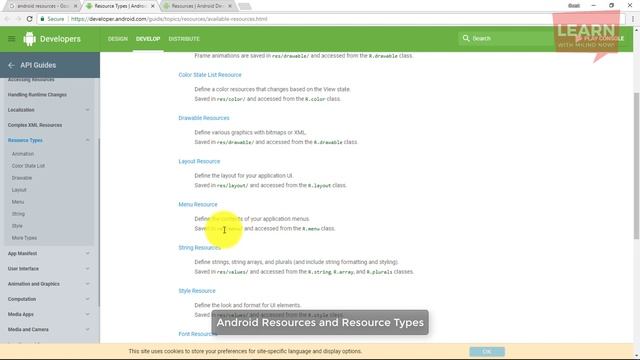Open Handling Runtime Changes in sidebar
640x360 pixels.
click(x=37, y=95)
